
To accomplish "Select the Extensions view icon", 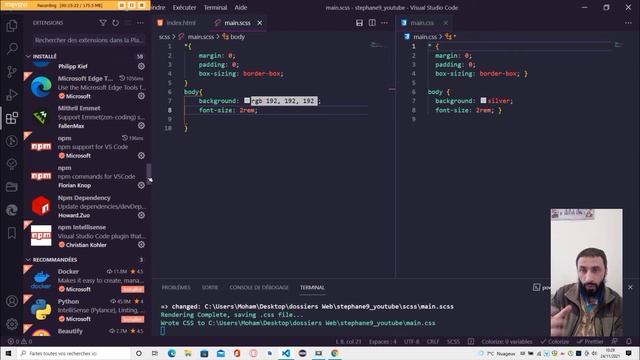I will click(12, 118).
